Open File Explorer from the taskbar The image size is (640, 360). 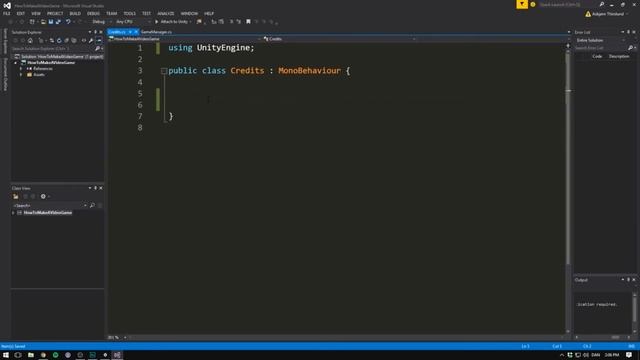31,355
